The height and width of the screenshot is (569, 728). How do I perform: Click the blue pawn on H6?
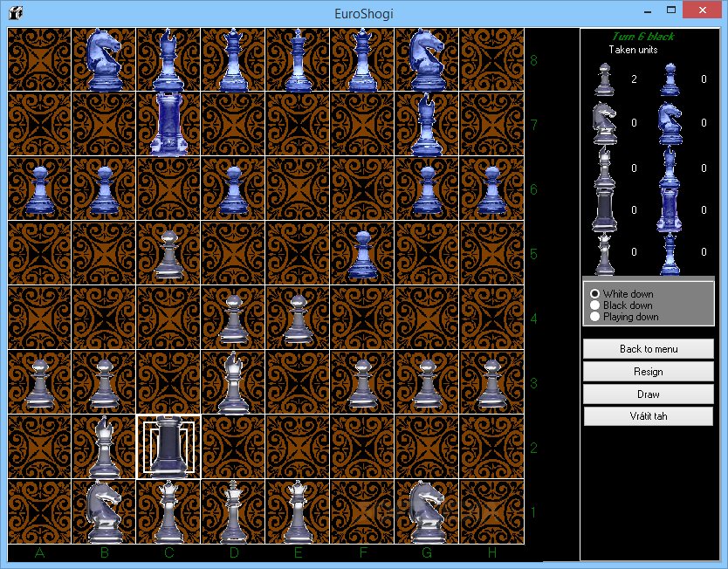pos(491,189)
